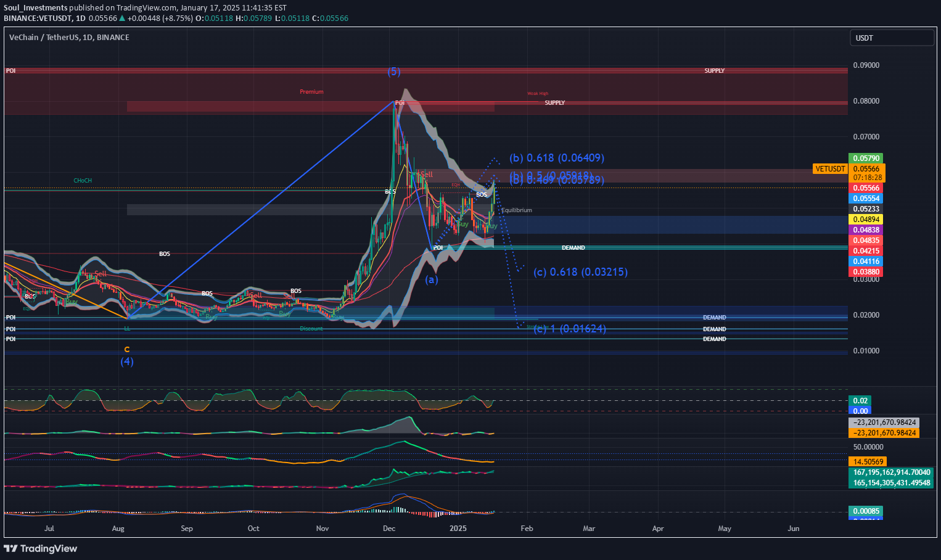Select the orange -23,201,670.98424 indicator value
Viewport: 941px width, 560px height.
coord(884,433)
